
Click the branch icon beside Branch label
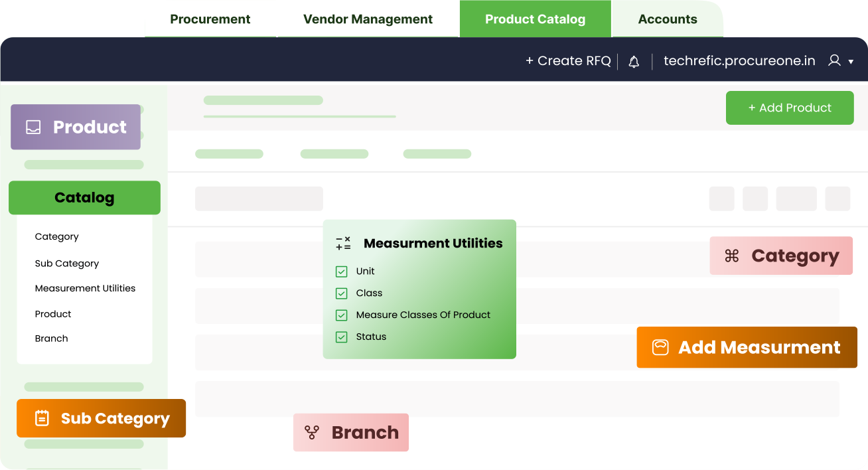312,433
